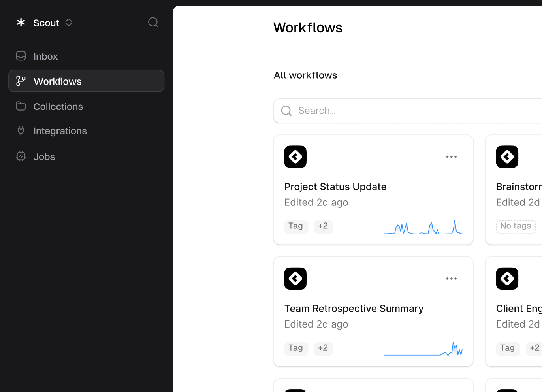Expand the Scout workspace switcher chevron
This screenshot has height=392, width=542.
point(69,23)
